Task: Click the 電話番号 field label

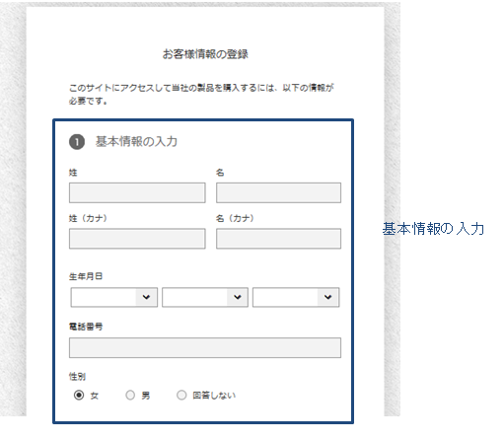Action: [x=86, y=327]
